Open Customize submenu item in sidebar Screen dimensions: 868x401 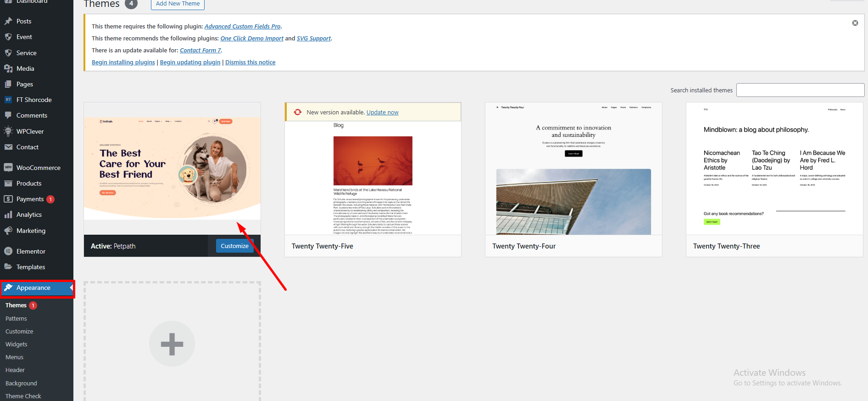coord(19,331)
